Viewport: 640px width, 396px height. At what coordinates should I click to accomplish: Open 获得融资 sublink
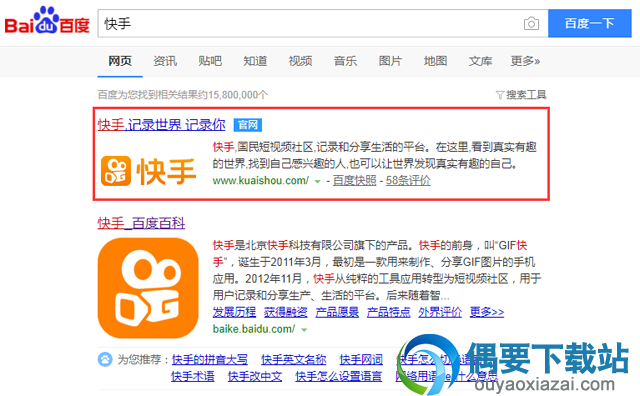click(x=286, y=312)
